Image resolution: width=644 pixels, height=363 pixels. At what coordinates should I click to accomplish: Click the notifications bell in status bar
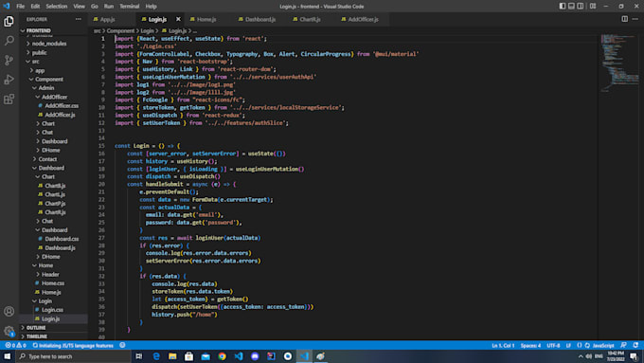pyautogui.click(x=635, y=345)
